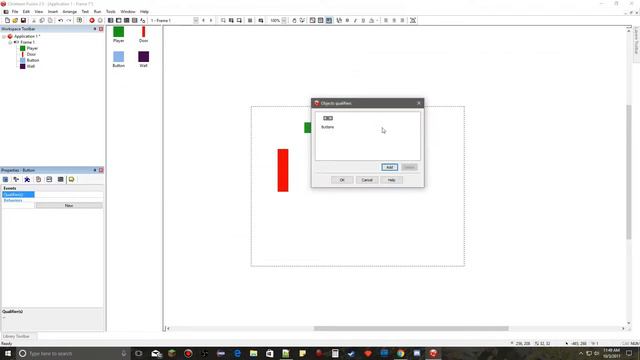The height and width of the screenshot is (360, 640).
Task: Click the horizontal scrollbar of the frame editor
Action: tap(411, 329)
